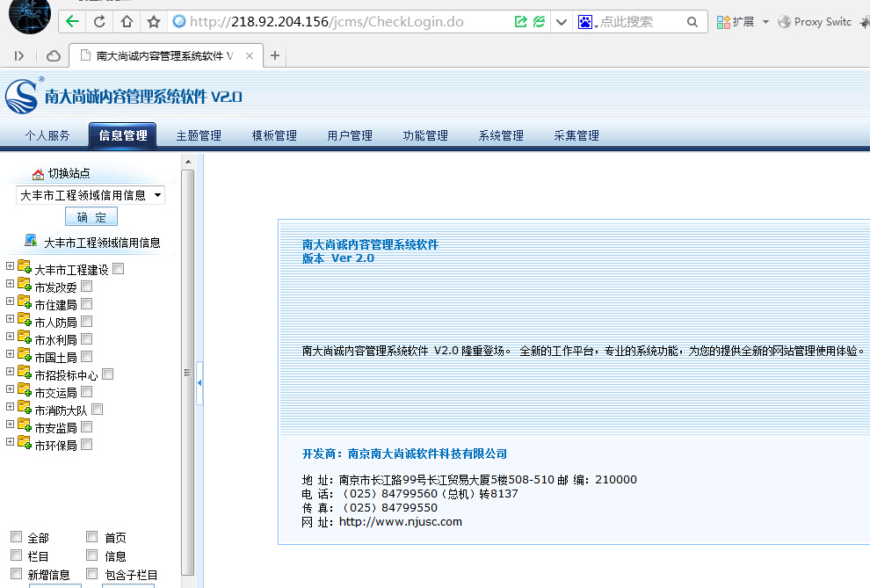The width and height of the screenshot is (870, 588).
Task: Open the 系统管理 tab
Action: pos(501,136)
